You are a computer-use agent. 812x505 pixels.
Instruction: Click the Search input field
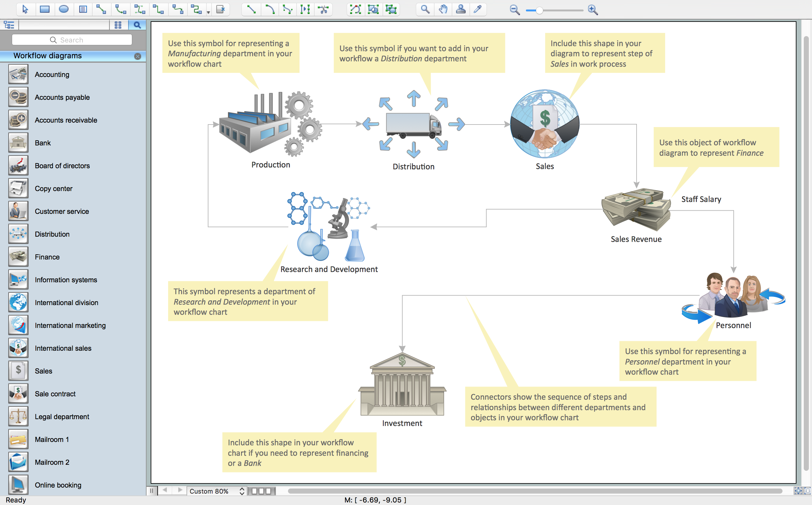(x=73, y=40)
